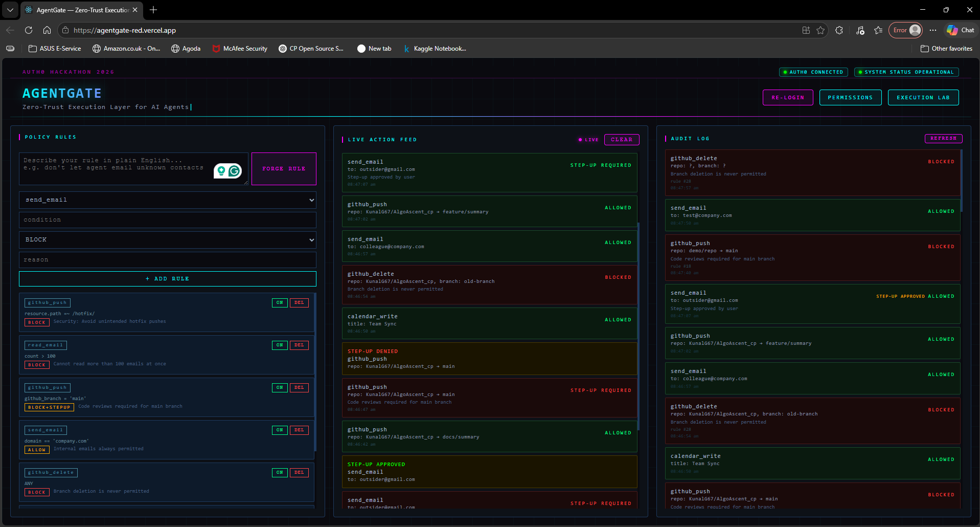Close the AgentGate tab

click(x=135, y=10)
